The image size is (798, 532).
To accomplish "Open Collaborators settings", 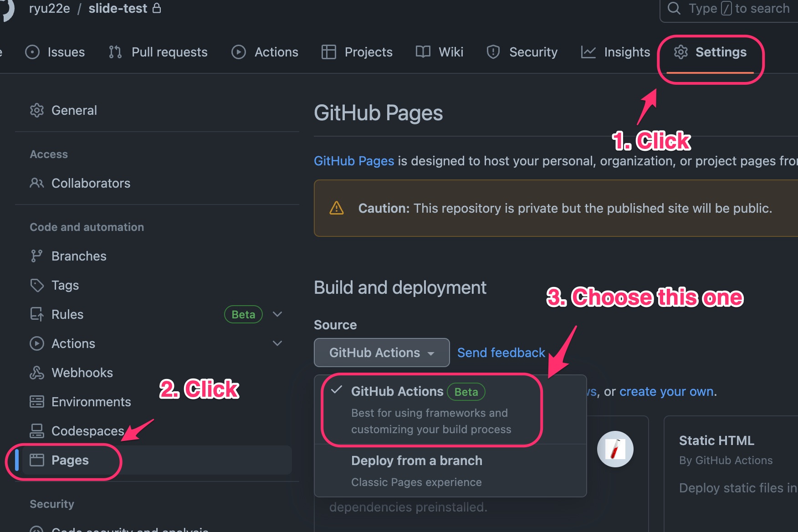I will (x=157, y=183).
